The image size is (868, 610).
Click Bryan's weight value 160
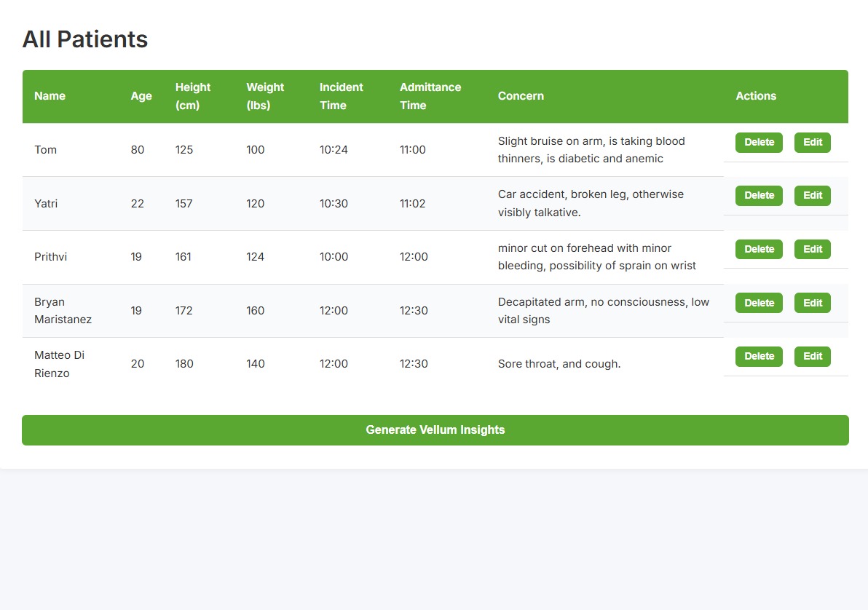pyautogui.click(x=255, y=311)
